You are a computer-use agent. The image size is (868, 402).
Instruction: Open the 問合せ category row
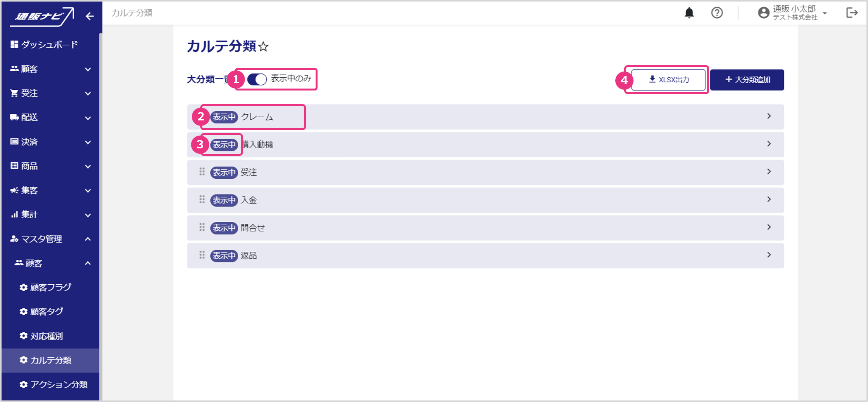(485, 228)
